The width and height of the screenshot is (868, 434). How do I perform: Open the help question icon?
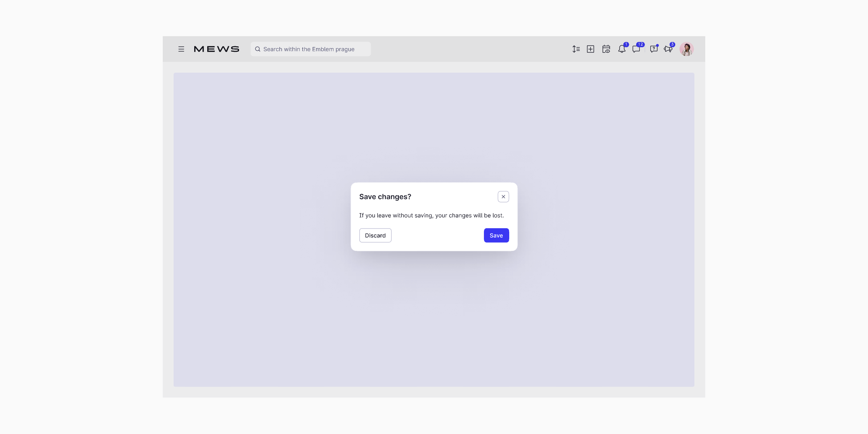tap(654, 50)
